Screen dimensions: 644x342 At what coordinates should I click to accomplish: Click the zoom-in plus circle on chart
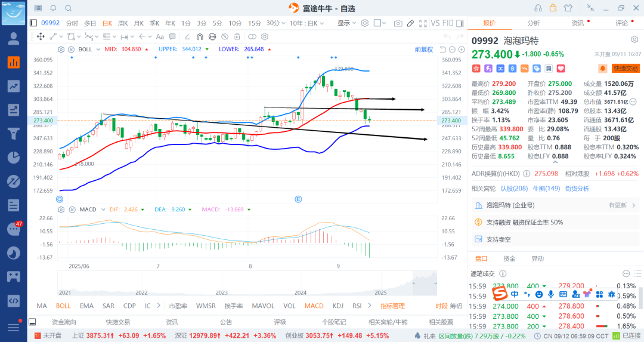click(x=462, y=50)
